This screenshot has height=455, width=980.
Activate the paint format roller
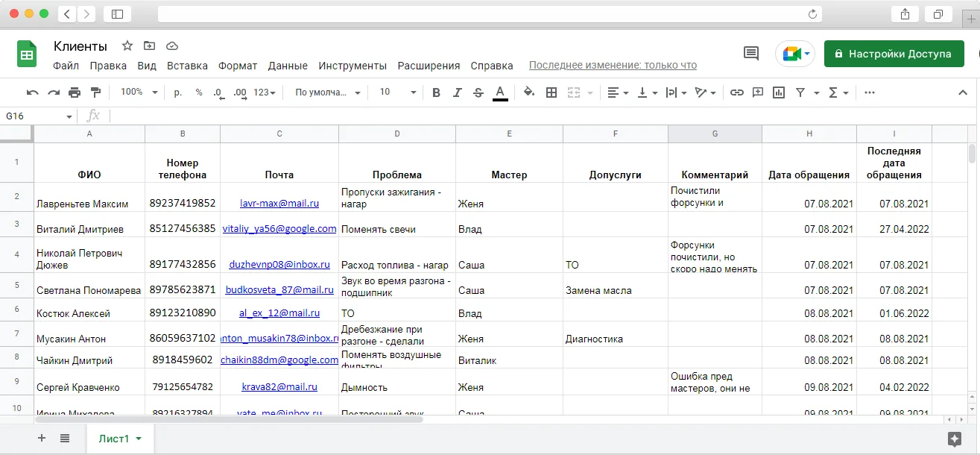[x=95, y=92]
